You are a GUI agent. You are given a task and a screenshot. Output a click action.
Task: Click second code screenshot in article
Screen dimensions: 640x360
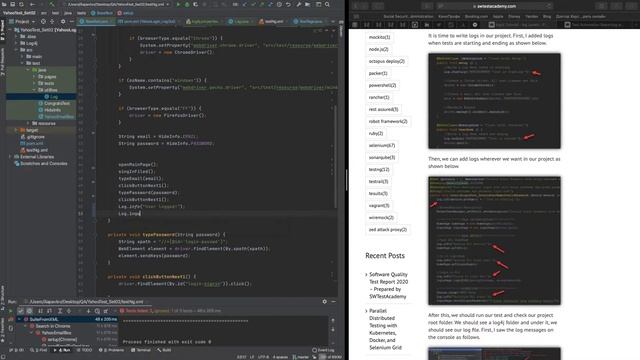point(494,240)
